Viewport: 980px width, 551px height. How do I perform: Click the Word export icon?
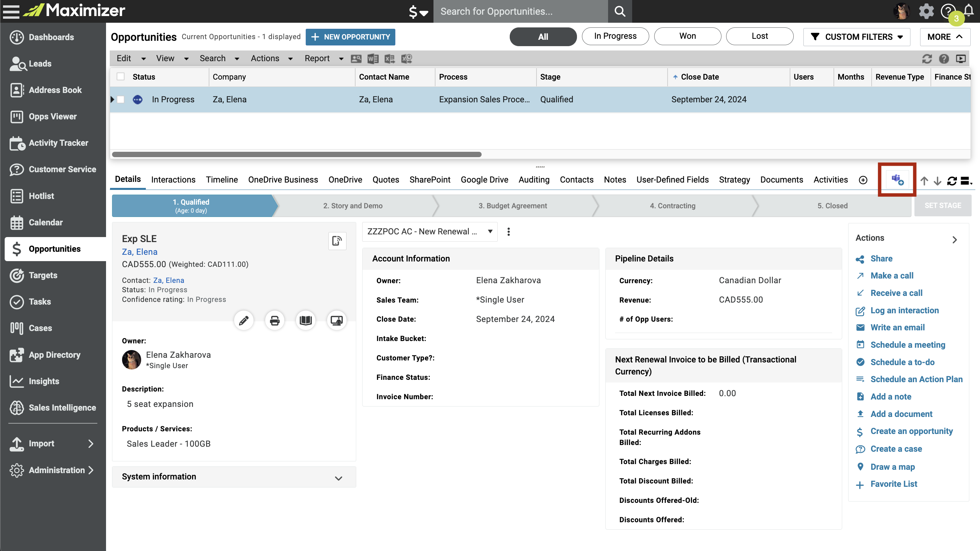373,59
